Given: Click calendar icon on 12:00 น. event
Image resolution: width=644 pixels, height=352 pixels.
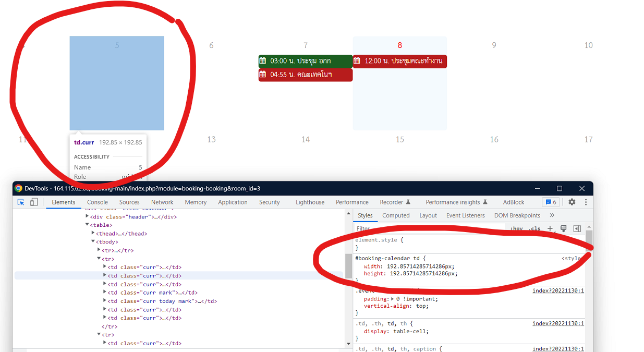Looking at the screenshot, I should (357, 61).
